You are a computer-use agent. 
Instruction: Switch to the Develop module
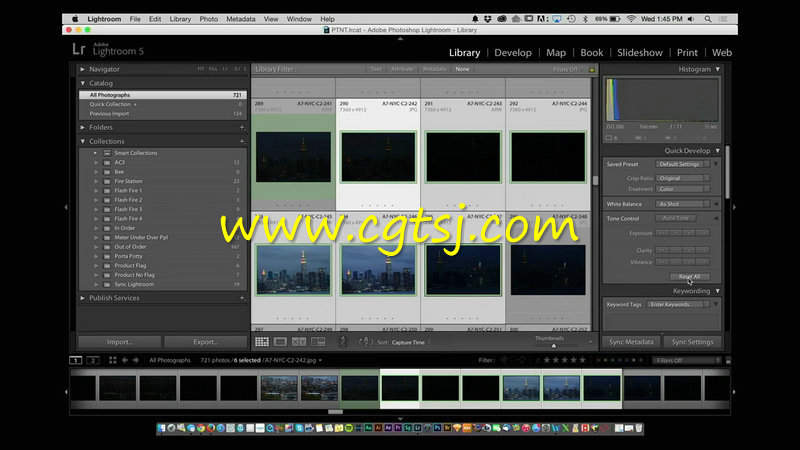point(513,53)
